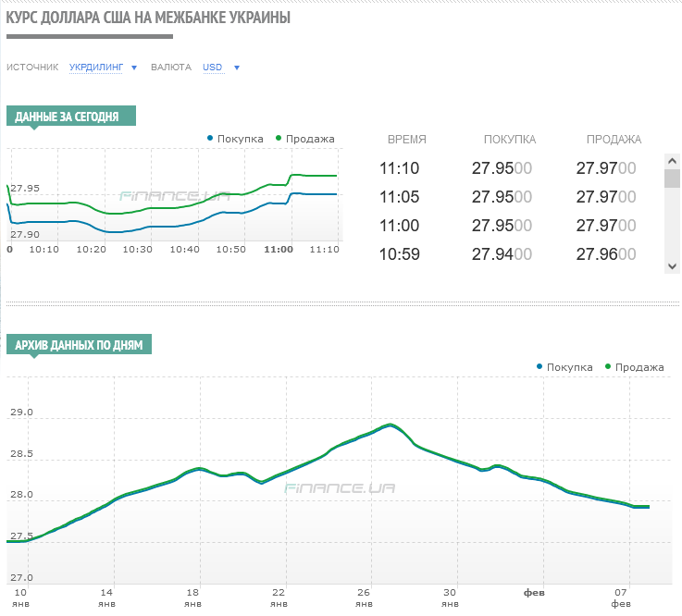The image size is (682, 616).
Task: Click the rates table scrollbar thumb
Action: pos(673,179)
